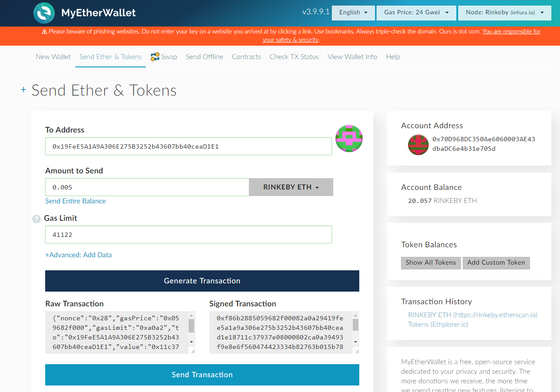
Task: Go to the New Wallet tab
Action: [x=53, y=56]
